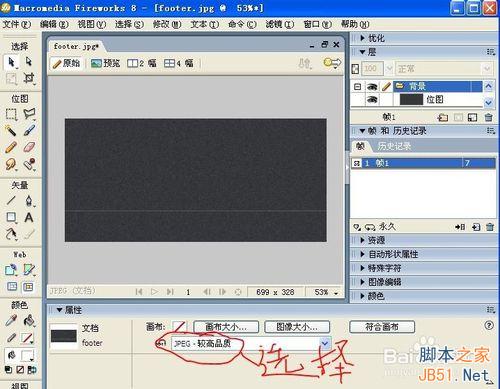Select the Eraser tool
This screenshot has width=500, height=389.
[29, 147]
